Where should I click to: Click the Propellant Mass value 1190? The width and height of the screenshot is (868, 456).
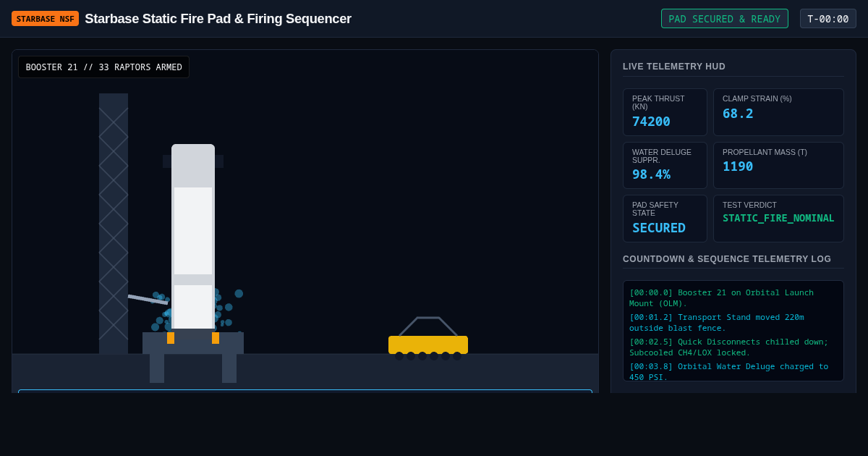point(738,166)
